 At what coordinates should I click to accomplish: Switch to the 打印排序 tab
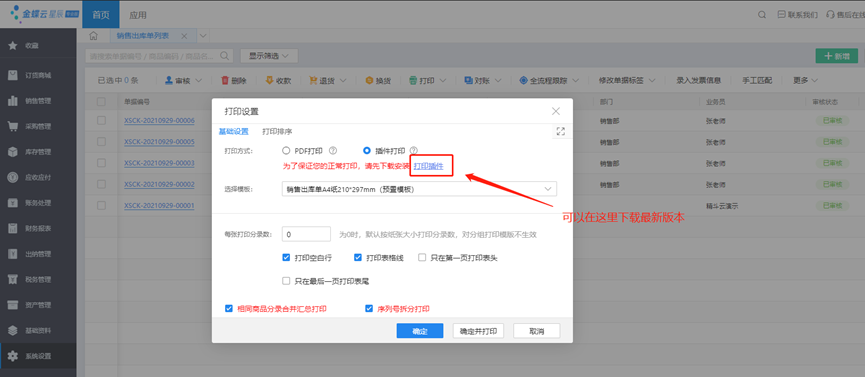[x=277, y=131]
